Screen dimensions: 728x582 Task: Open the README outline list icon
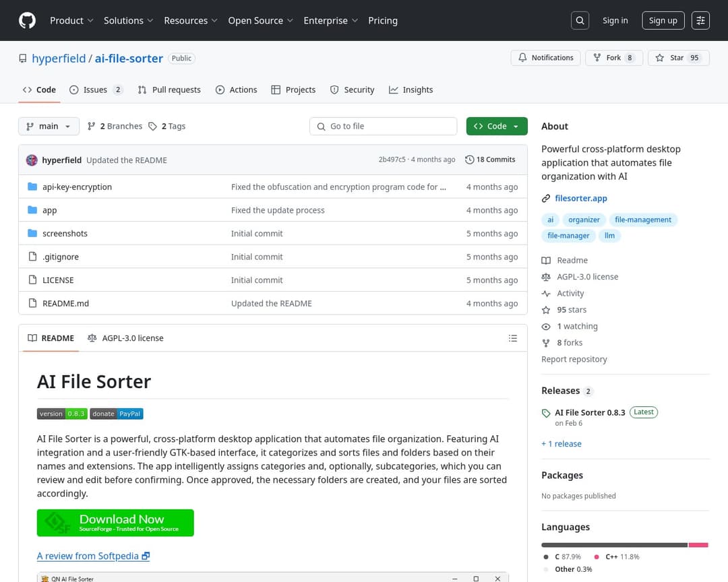click(512, 338)
